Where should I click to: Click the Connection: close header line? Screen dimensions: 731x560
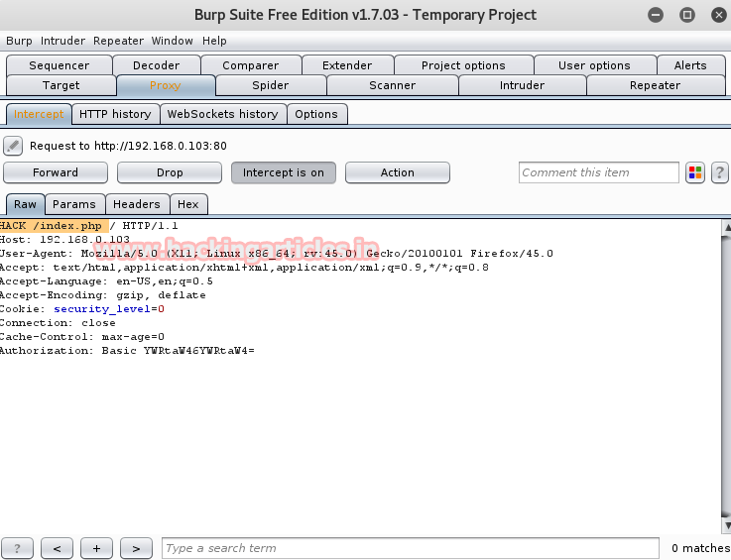[x=58, y=323]
